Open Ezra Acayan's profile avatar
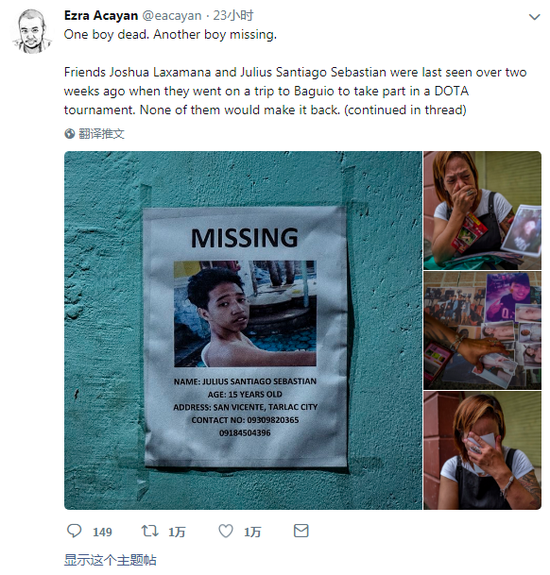The image size is (550, 575). 32,32
